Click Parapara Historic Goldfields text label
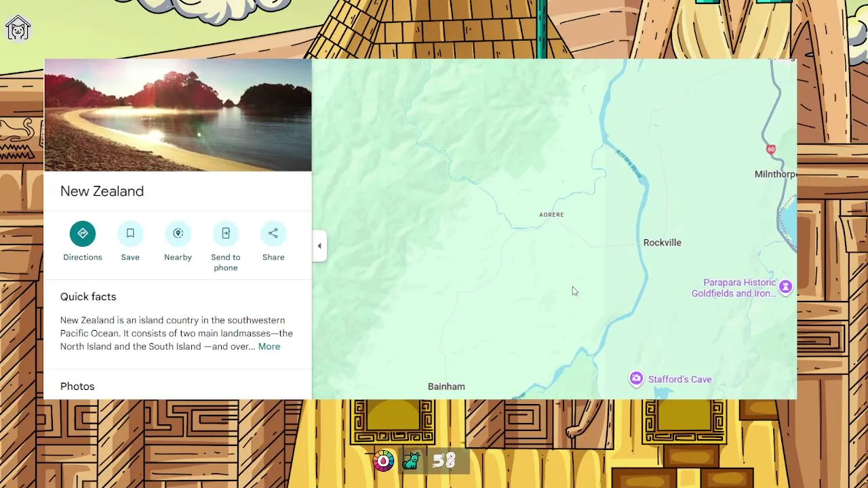This screenshot has width=868, height=488. (734, 288)
